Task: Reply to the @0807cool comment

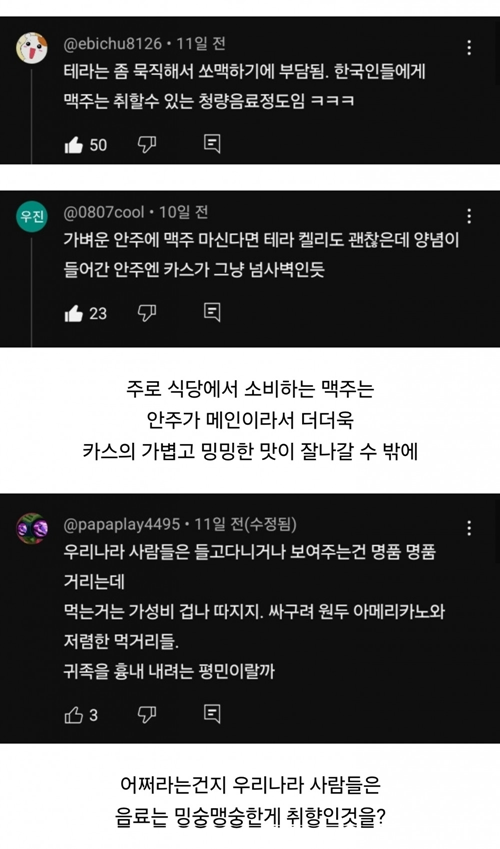Action: [x=212, y=312]
